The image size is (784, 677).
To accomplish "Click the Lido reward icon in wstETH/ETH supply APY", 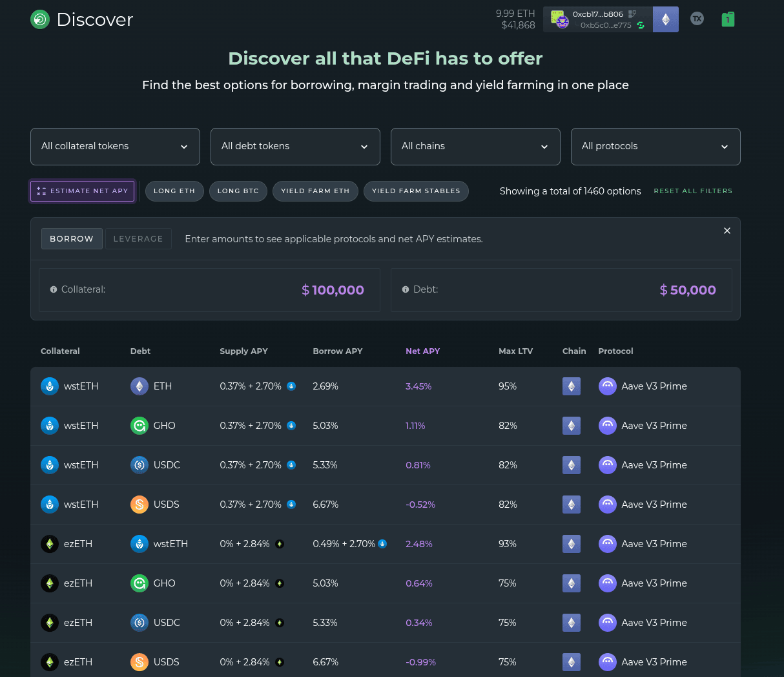I will point(291,386).
